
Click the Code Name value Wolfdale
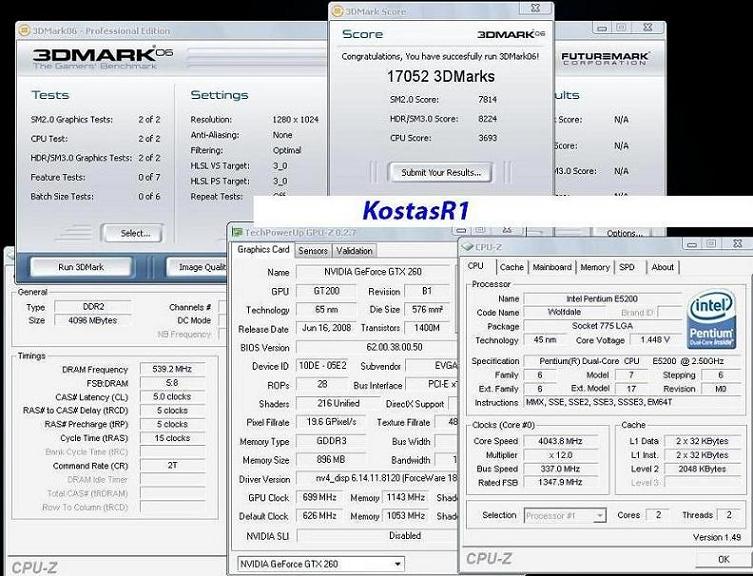point(564,312)
